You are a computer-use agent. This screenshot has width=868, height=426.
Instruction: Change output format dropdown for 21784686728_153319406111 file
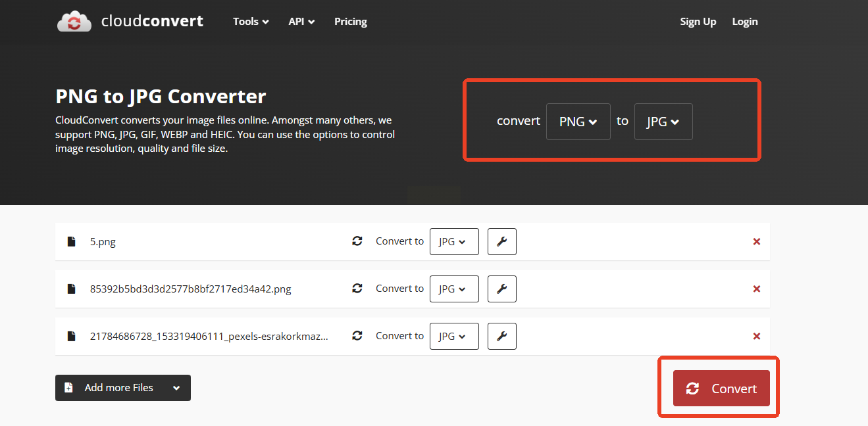(x=454, y=336)
